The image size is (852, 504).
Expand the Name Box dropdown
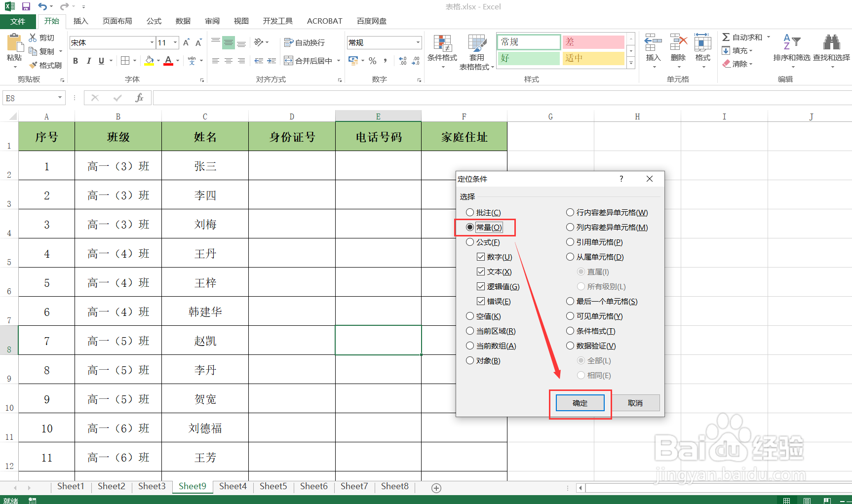(60, 98)
